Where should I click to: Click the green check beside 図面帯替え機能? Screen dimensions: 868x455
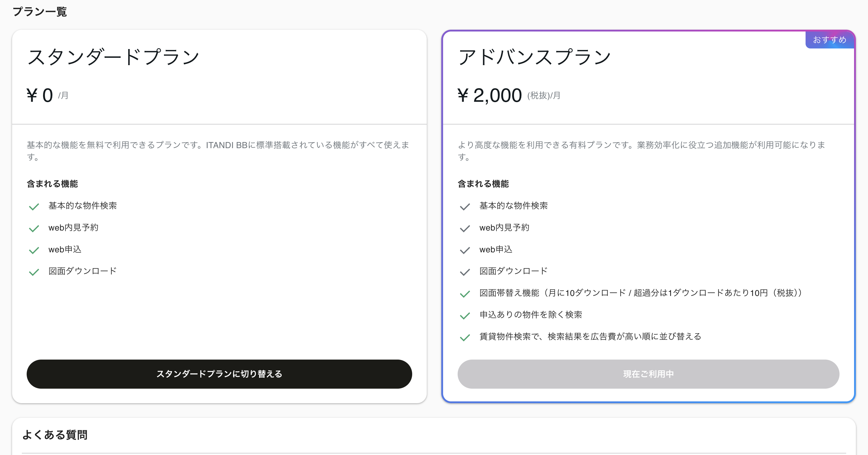pyautogui.click(x=465, y=294)
